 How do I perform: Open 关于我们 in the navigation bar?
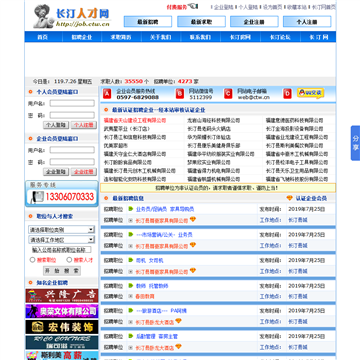161,37
